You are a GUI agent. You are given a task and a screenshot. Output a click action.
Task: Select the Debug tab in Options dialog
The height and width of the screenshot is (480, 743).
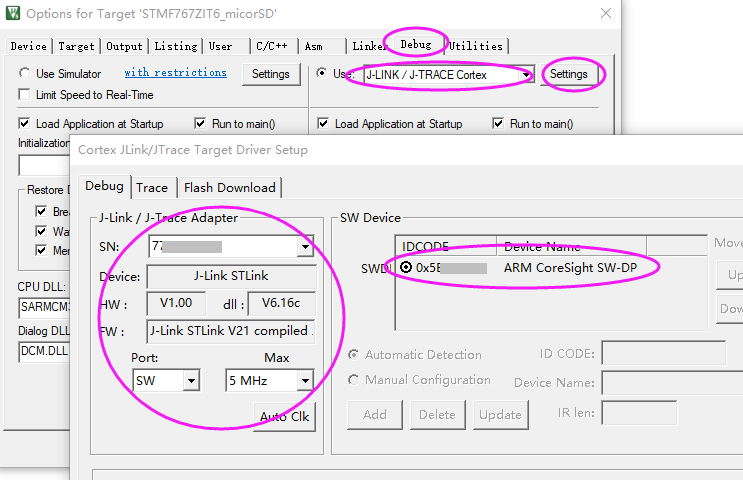(416, 45)
